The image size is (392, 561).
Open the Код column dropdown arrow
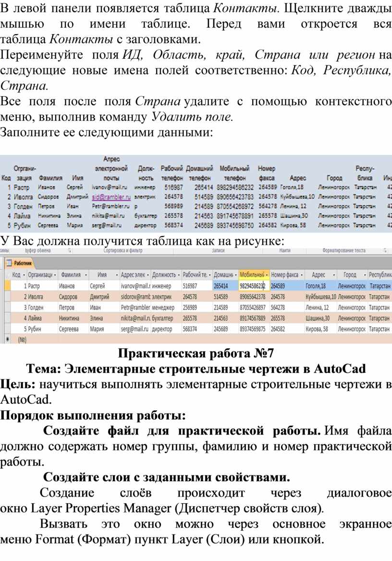(x=24, y=275)
